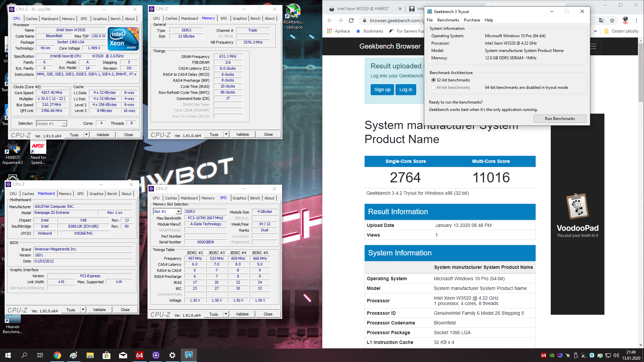Switch to Caches tab in CPU-Z xey596 window
Viewport: 644px width, 362px height.
(31, 19)
